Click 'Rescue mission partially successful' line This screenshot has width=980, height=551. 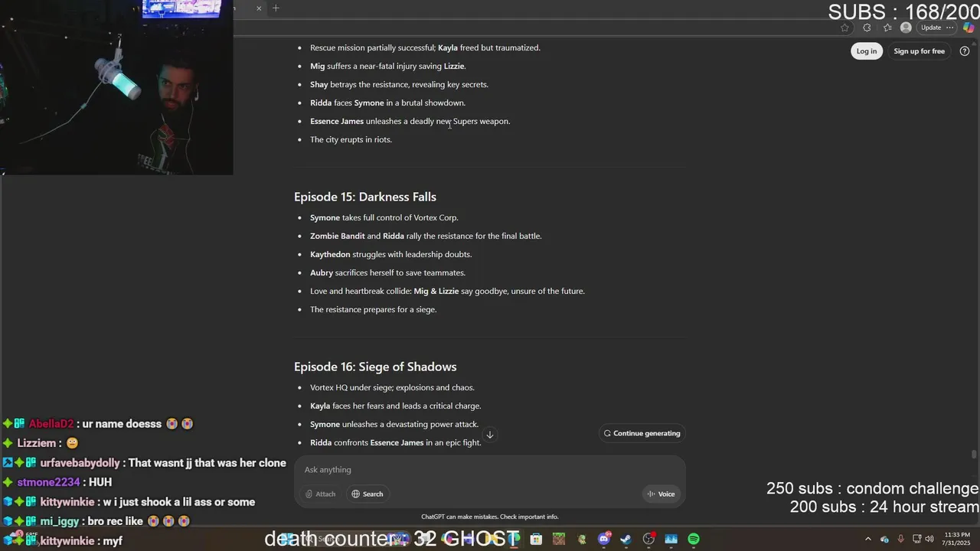pos(425,47)
